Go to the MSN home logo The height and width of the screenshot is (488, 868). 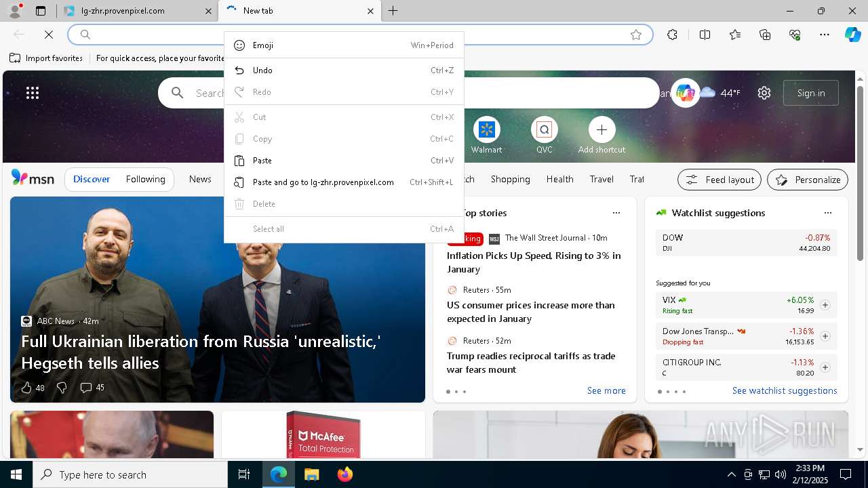33,178
